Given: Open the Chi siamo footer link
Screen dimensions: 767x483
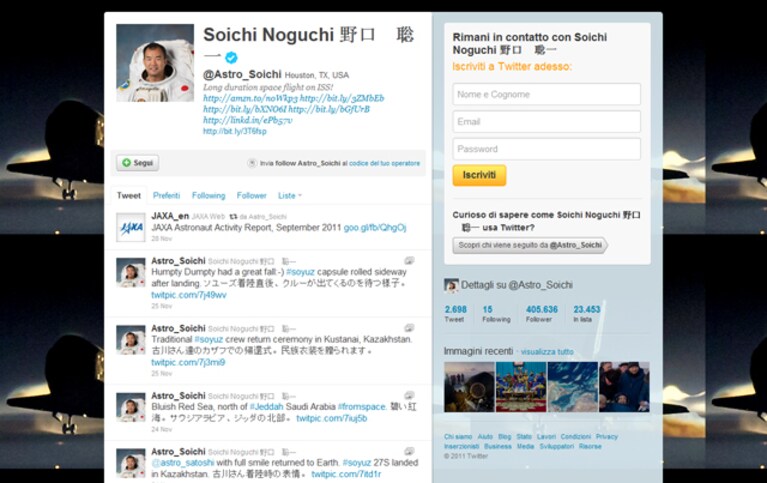Looking at the screenshot, I should point(458,437).
